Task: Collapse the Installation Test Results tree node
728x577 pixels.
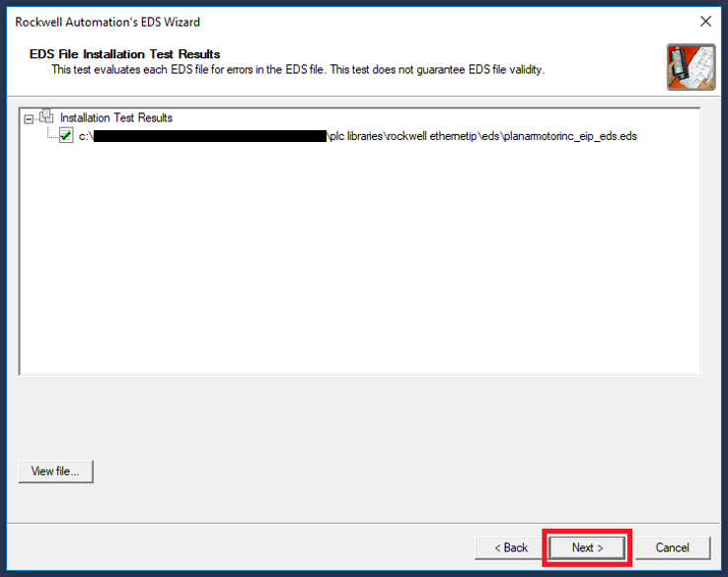Action: tap(29, 118)
